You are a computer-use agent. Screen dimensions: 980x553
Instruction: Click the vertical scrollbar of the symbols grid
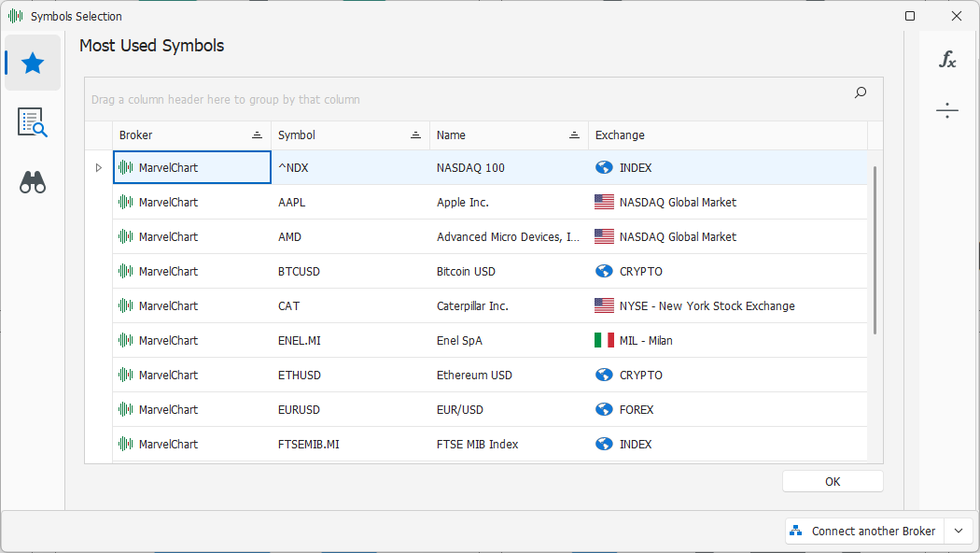point(875,250)
